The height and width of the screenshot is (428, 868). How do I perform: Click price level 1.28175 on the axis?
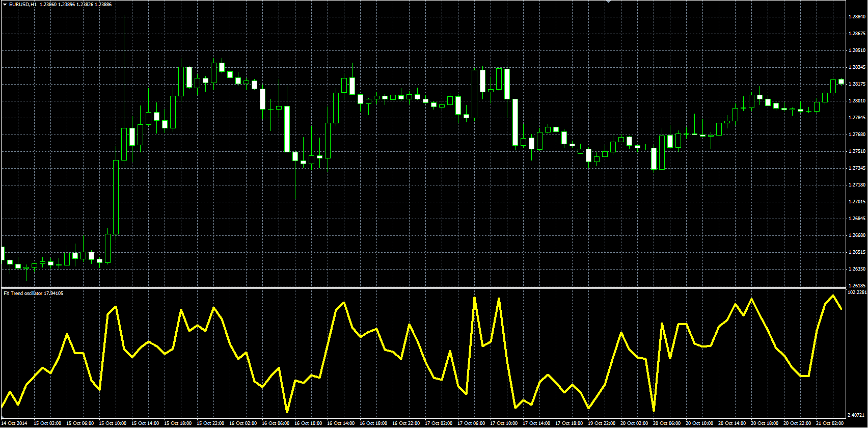point(857,84)
